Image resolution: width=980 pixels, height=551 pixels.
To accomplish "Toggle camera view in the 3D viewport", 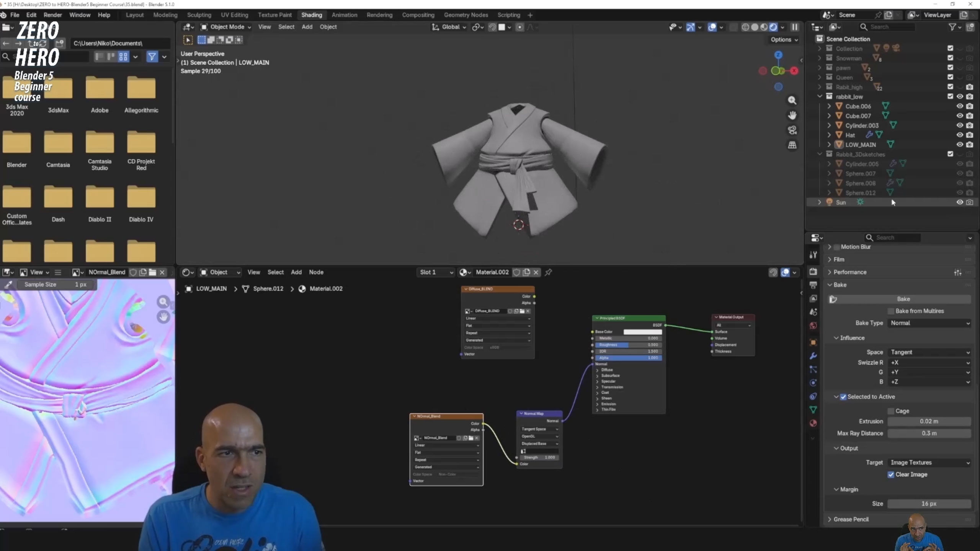I will pyautogui.click(x=792, y=130).
